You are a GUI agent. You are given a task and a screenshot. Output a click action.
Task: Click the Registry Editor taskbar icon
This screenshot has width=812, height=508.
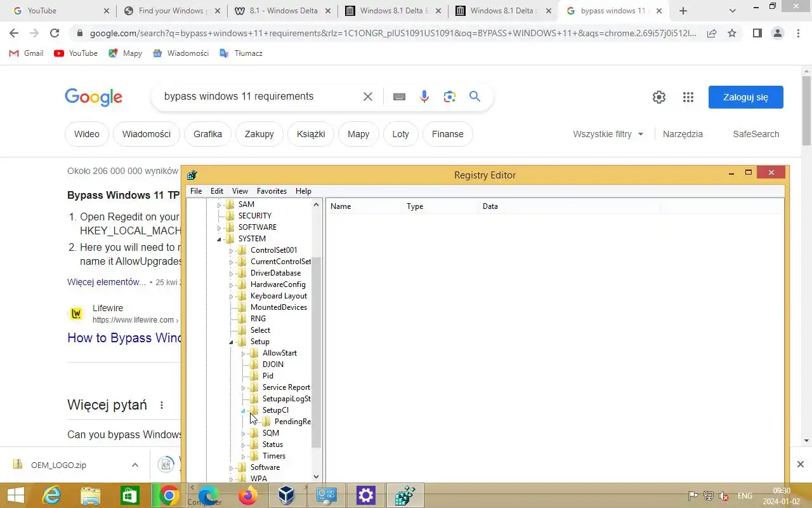point(405,495)
